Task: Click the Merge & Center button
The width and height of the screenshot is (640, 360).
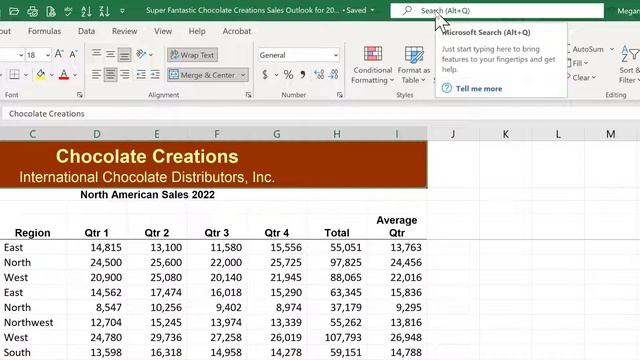Action: point(202,75)
